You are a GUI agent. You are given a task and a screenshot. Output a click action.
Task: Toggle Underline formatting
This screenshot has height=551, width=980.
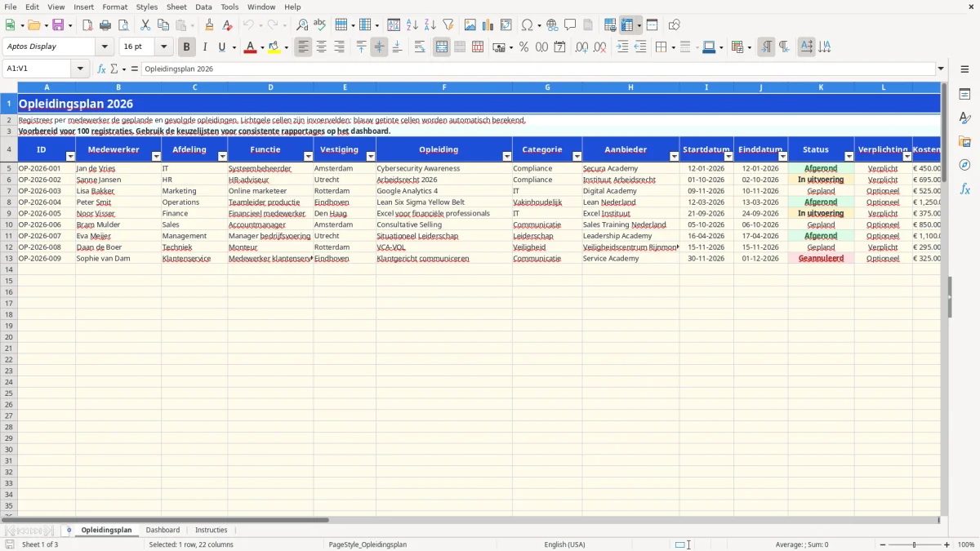[x=221, y=47]
